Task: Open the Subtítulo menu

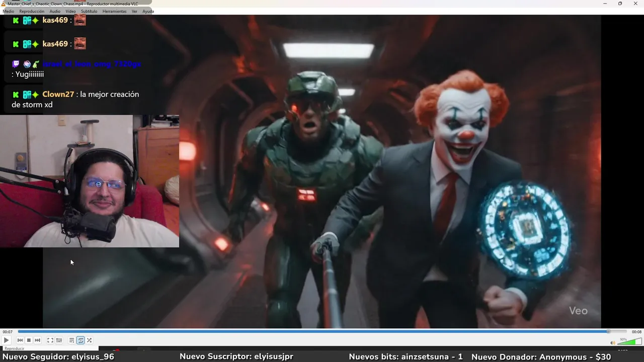Action: pos(89,11)
